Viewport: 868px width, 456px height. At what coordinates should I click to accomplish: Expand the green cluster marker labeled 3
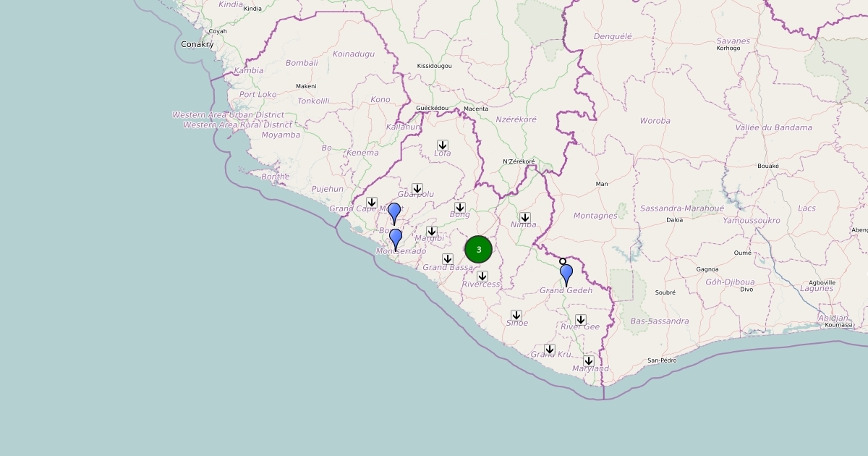pos(479,250)
